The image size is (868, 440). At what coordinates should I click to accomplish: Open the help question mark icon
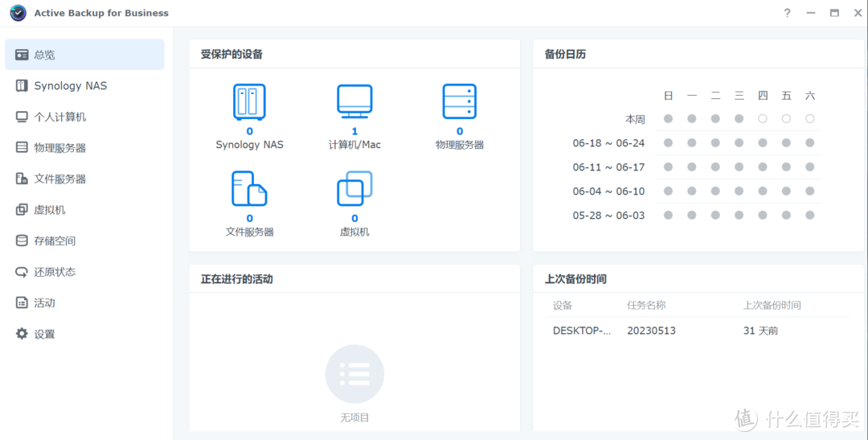tap(787, 13)
